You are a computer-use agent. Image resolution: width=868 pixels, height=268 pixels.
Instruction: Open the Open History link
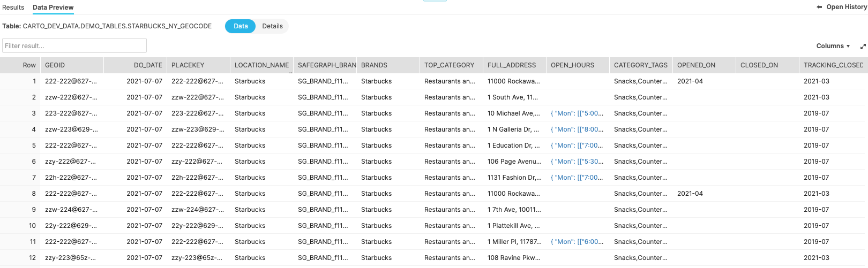tap(846, 7)
